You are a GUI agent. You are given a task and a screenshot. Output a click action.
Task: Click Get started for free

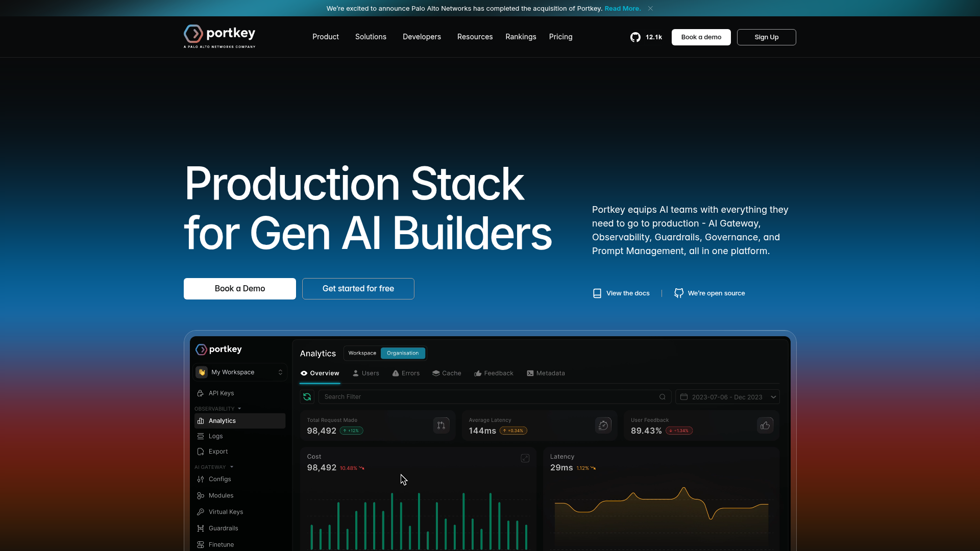[x=358, y=289]
